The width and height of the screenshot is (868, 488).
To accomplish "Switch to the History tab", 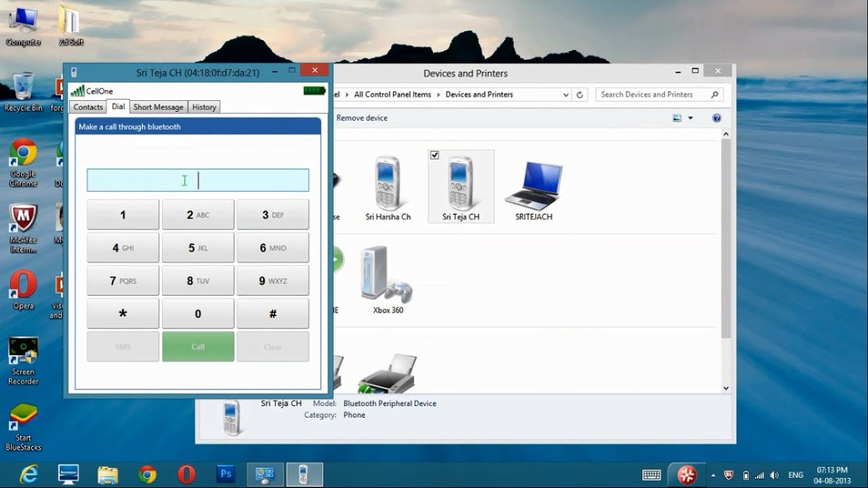I will [204, 107].
